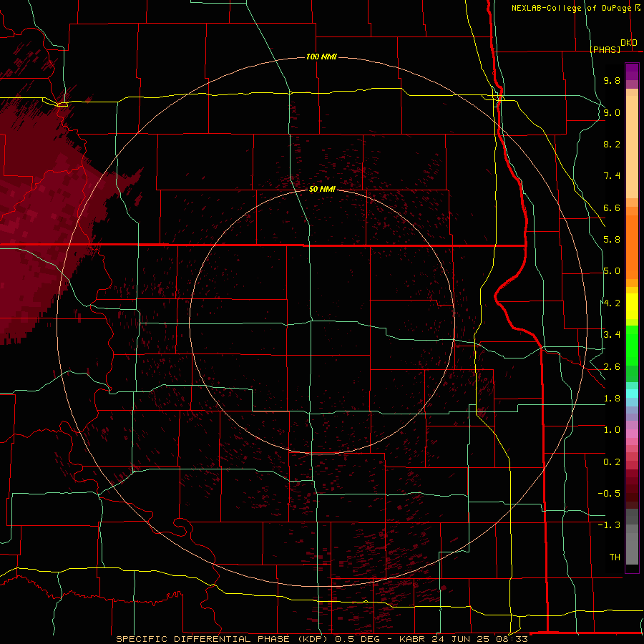Click the NEXLAB-College of DuPage credit text
Screen dimensions: 644x644
[x=571, y=8]
